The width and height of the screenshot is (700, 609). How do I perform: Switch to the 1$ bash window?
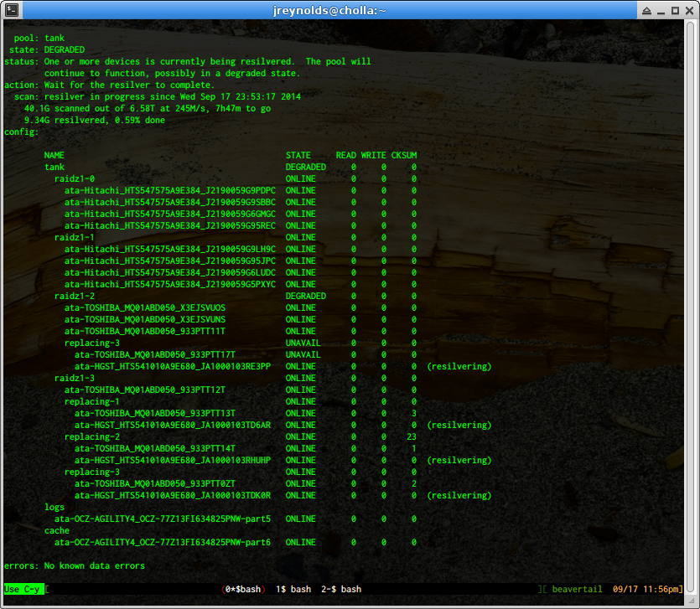tap(293, 589)
